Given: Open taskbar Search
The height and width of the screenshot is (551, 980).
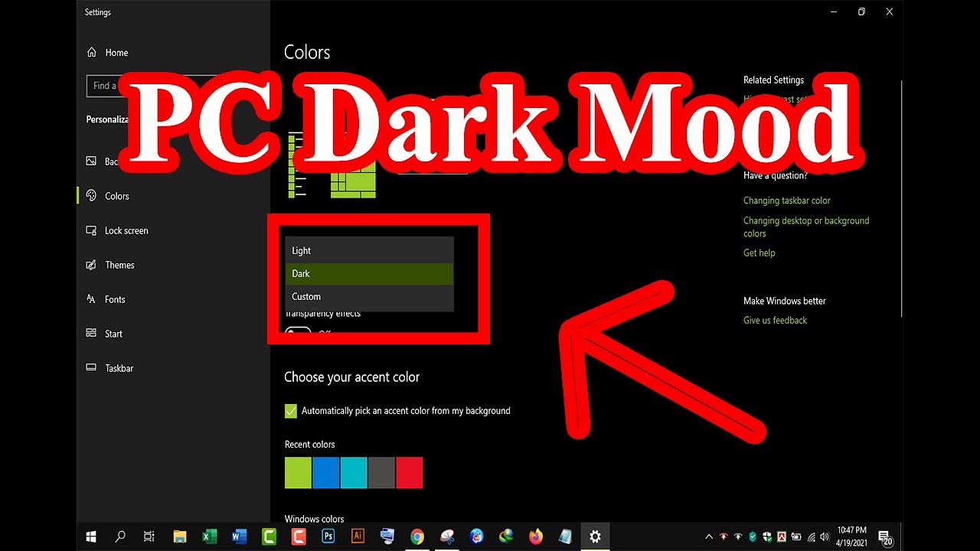Looking at the screenshot, I should [120, 536].
